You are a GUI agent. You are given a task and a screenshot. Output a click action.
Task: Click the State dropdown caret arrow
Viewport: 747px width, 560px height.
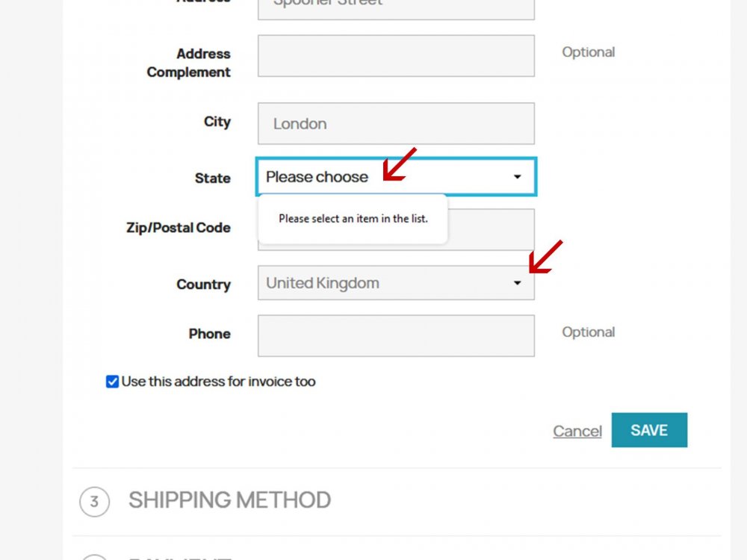tap(517, 177)
